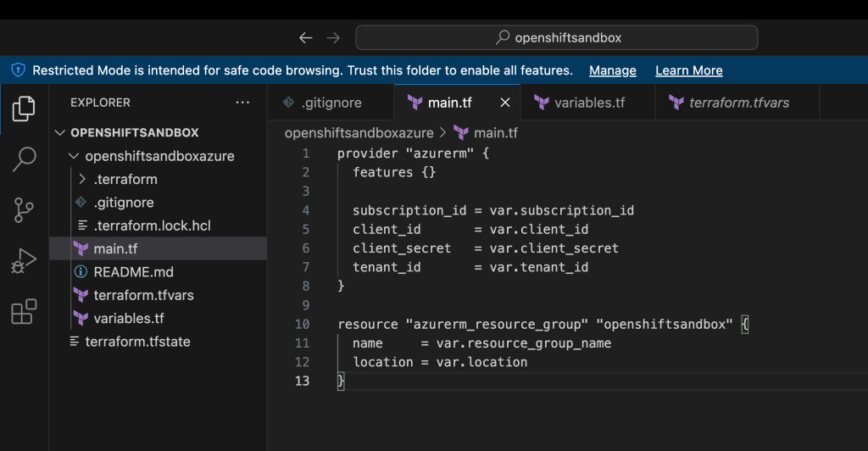Open the Source Control view

(x=23, y=210)
